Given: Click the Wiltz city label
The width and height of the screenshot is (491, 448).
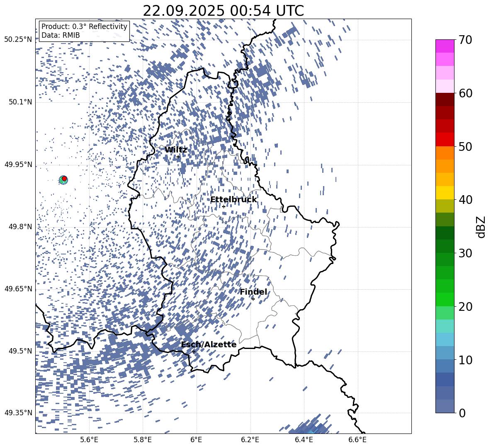Looking at the screenshot, I should pyautogui.click(x=176, y=150).
